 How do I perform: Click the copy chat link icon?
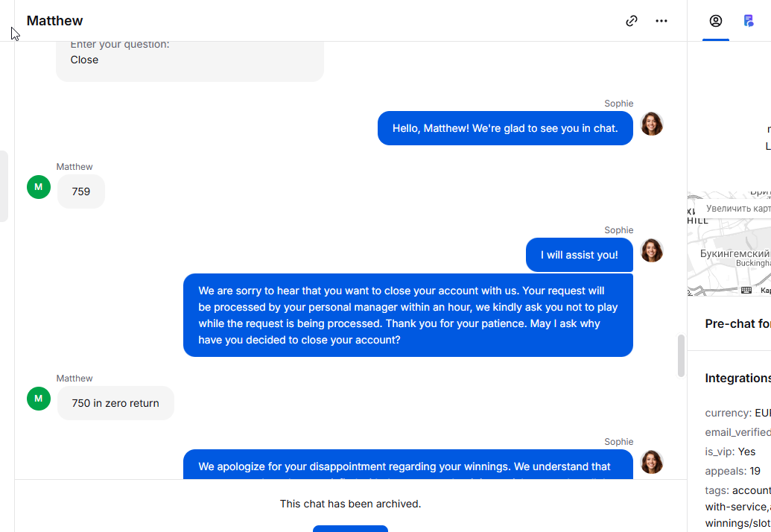pyautogui.click(x=632, y=21)
